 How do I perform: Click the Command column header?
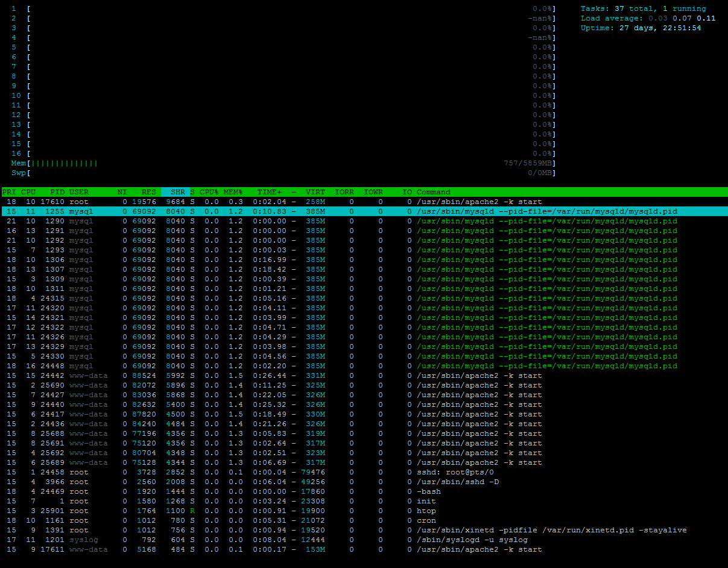[434, 192]
